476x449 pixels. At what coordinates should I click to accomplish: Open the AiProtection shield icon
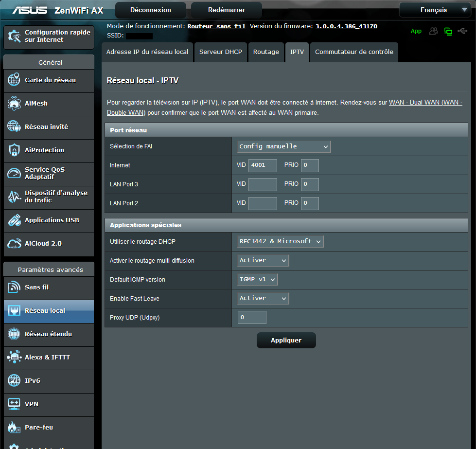pos(14,150)
